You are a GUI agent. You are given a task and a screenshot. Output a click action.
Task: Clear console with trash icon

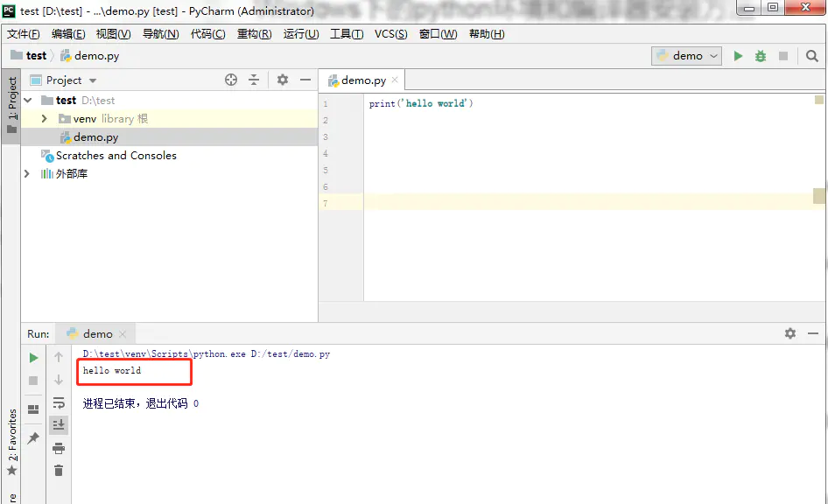point(59,470)
